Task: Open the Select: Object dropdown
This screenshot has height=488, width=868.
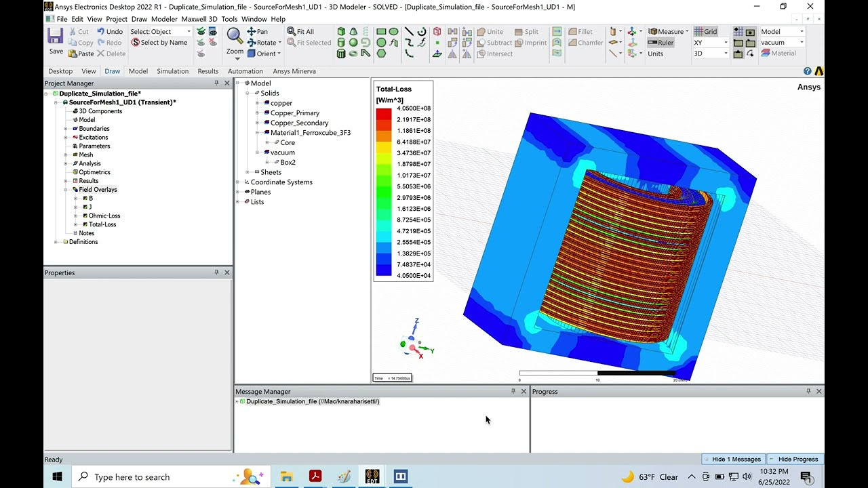Action: coord(189,31)
